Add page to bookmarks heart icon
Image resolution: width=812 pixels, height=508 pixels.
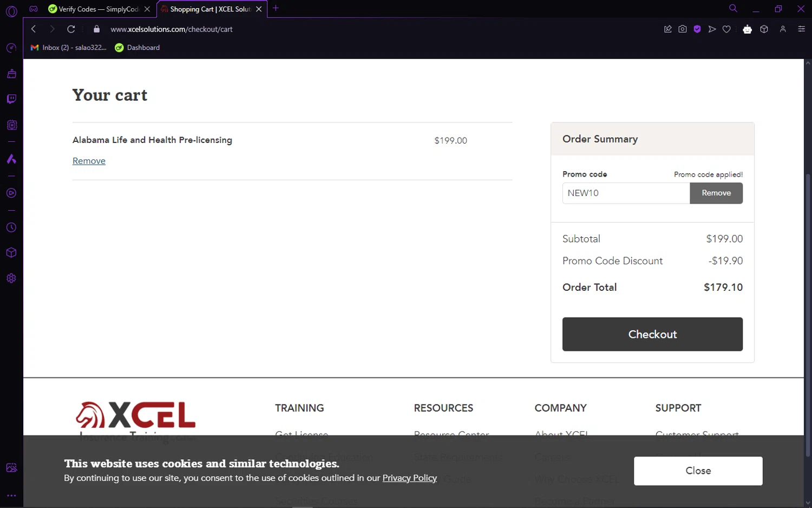pos(726,29)
